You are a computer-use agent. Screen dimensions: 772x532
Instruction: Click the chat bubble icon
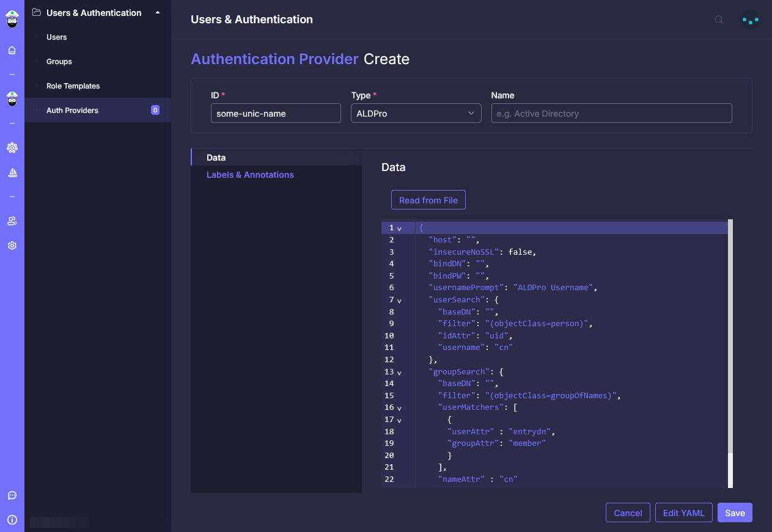point(12,495)
